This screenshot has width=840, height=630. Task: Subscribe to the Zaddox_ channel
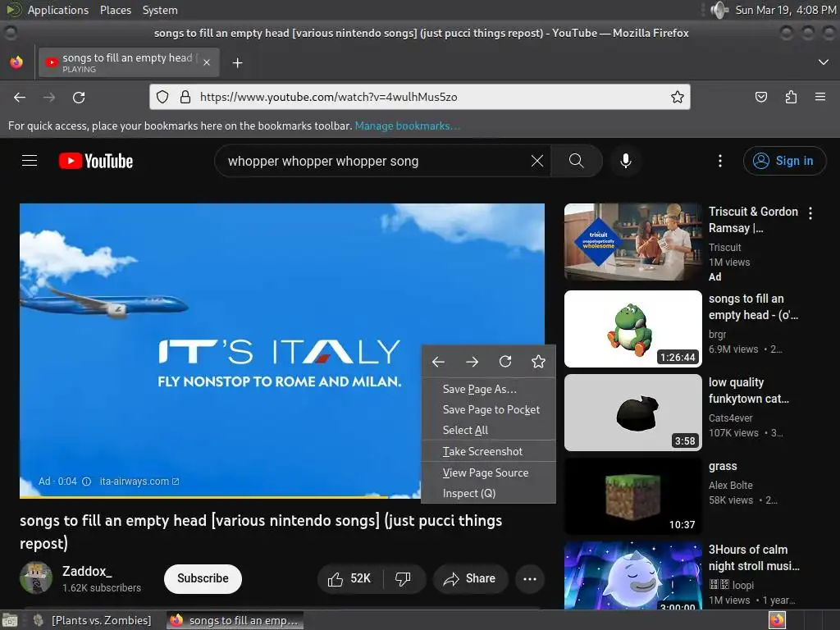click(x=203, y=578)
